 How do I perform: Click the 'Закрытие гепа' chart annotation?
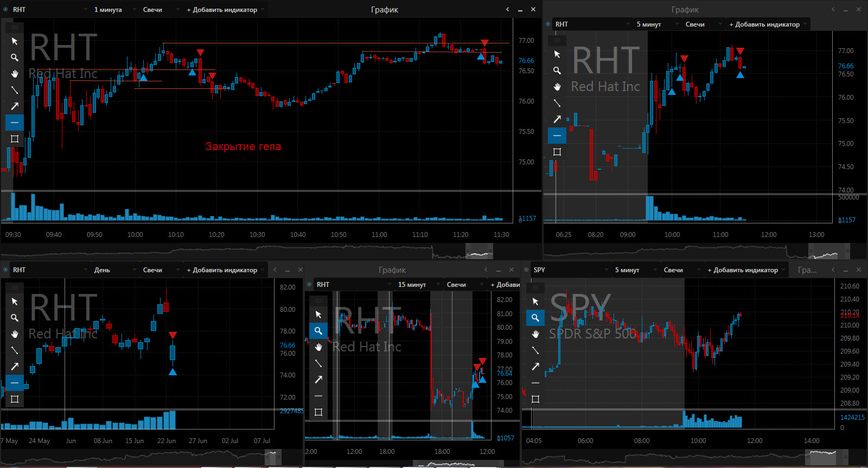[243, 146]
